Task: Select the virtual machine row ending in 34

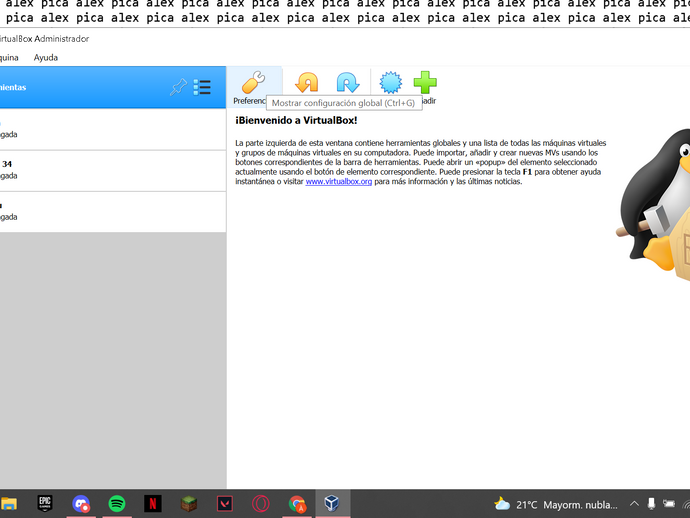Action: (113, 171)
